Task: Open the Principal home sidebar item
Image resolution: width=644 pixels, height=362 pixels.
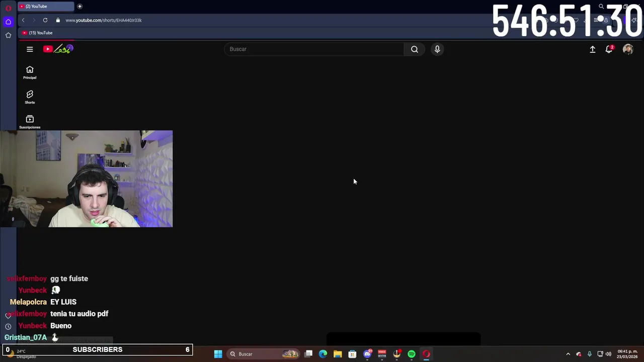Action: pyautogui.click(x=30, y=72)
